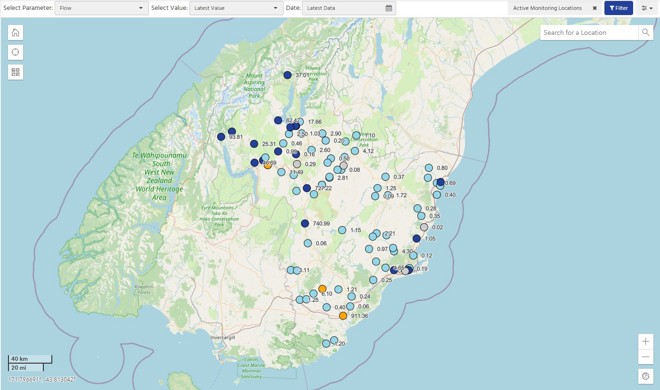Zoom in with the plus button
This screenshot has width=660, height=390.
coord(645,342)
